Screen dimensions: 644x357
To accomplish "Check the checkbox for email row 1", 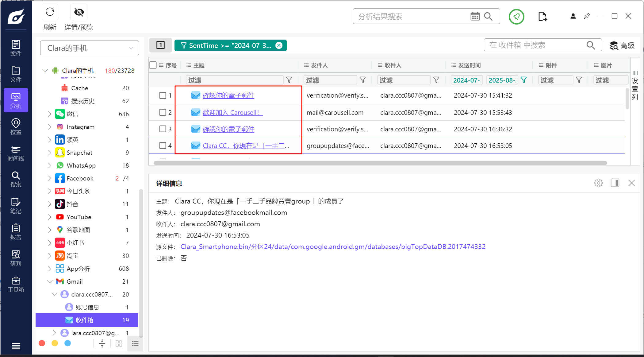I will [163, 95].
